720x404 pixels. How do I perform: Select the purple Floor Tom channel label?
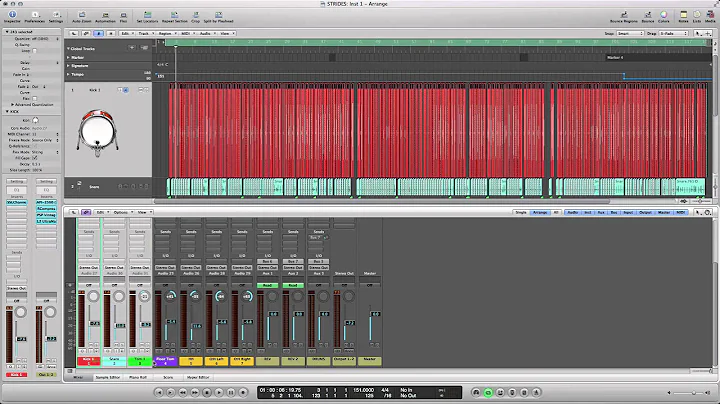click(165, 361)
